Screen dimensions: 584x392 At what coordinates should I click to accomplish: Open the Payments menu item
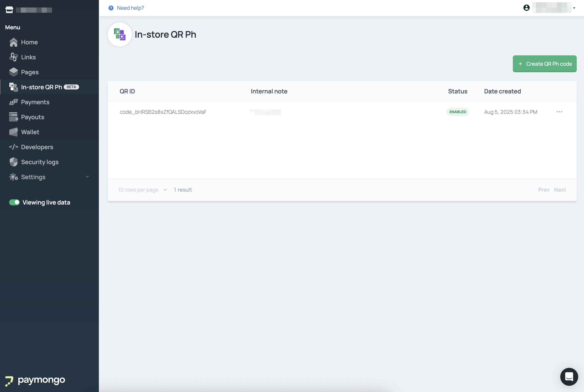(50, 102)
